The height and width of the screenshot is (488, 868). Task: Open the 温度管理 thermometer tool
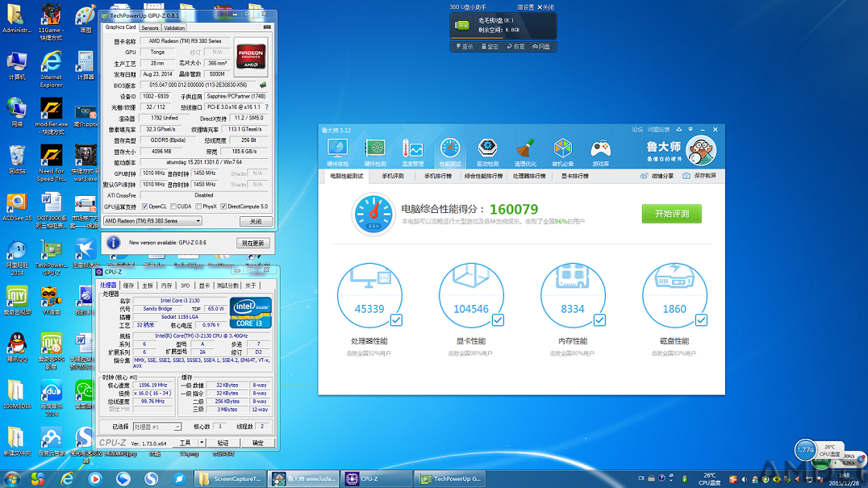tap(412, 152)
